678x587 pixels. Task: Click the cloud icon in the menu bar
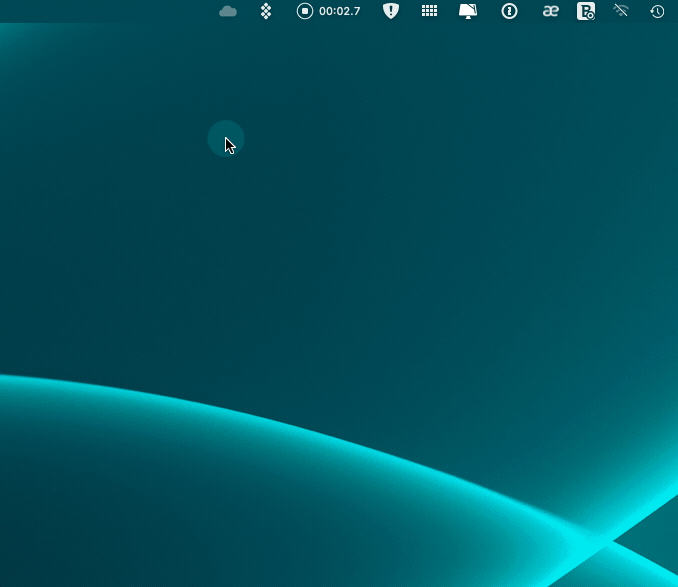pyautogui.click(x=228, y=11)
